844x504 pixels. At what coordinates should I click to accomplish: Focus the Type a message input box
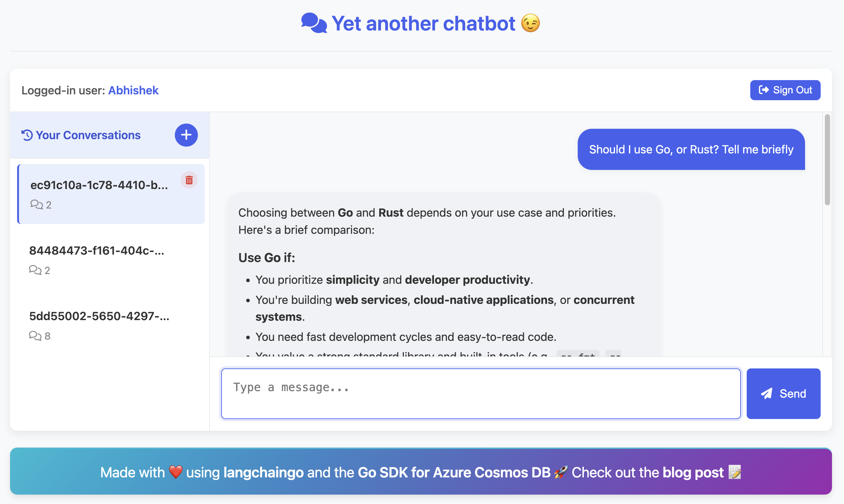point(481,393)
